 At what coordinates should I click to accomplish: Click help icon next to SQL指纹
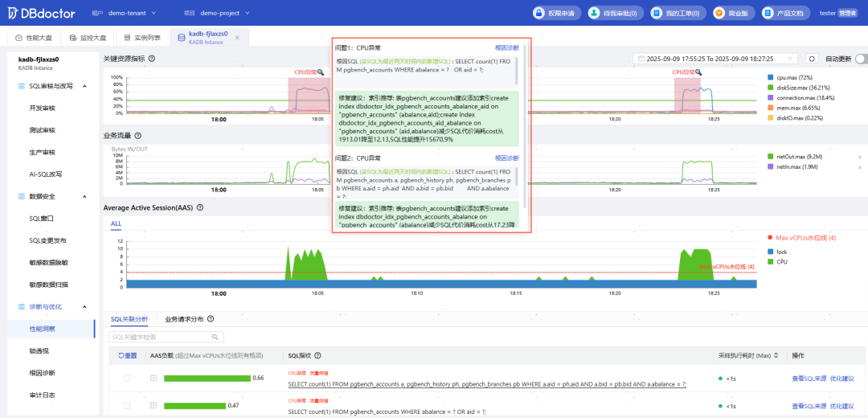pyautogui.click(x=317, y=355)
